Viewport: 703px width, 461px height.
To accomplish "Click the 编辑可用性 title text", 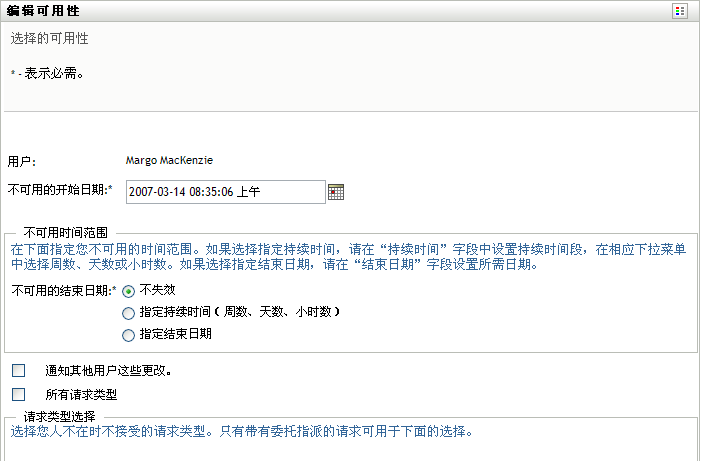I will coord(43,11).
